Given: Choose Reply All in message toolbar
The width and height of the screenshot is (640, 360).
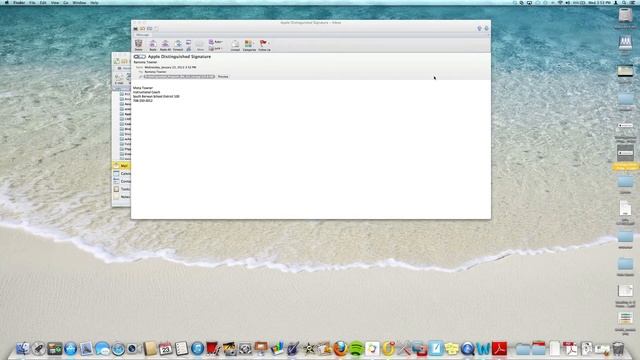Looking at the screenshot, I should click(165, 45).
